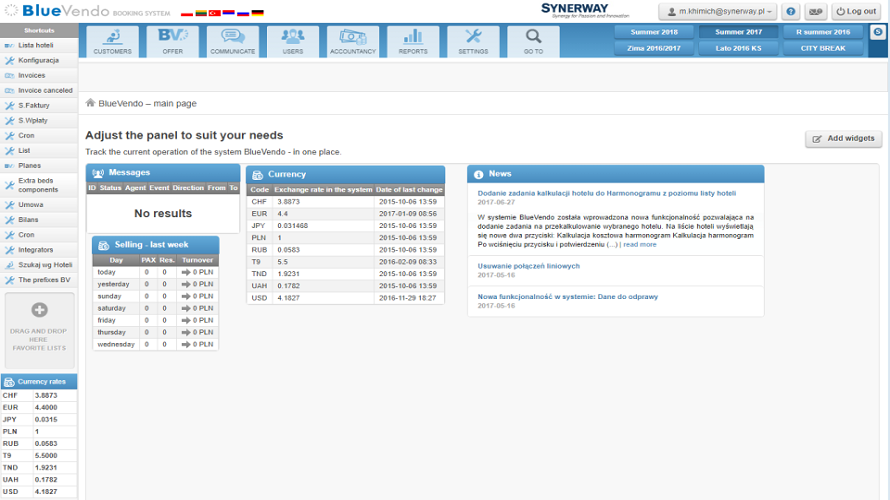Click the wednesday row in Selling widget

[x=156, y=344]
